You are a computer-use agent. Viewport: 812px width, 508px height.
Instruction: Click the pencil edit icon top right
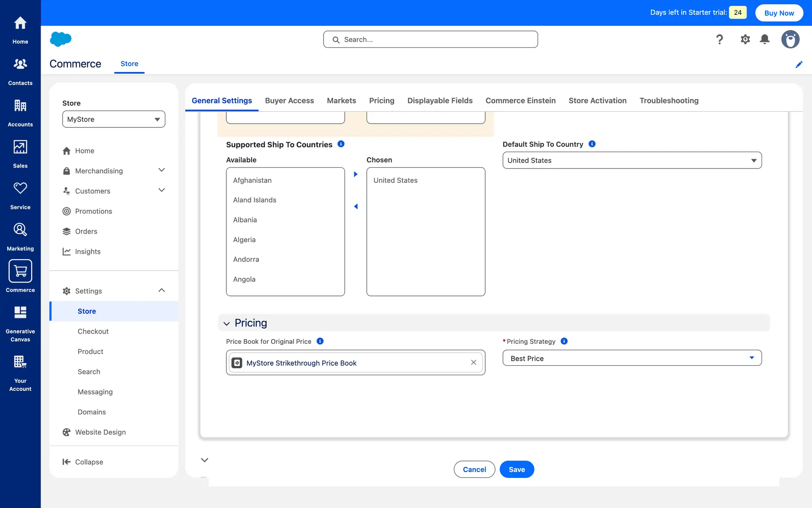click(798, 64)
